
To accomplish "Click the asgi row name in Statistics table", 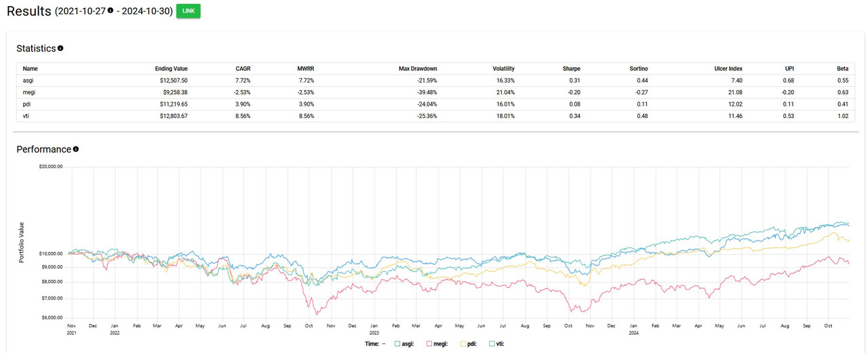I will [28, 81].
